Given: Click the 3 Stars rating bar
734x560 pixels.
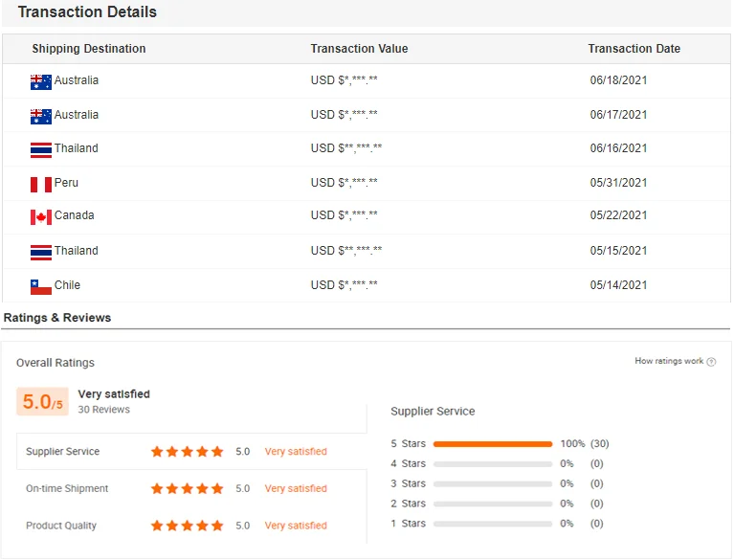Looking at the screenshot, I should 493,483.
